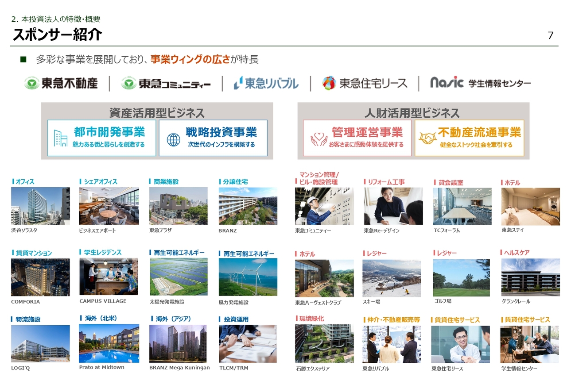
Task: Click the Tokyu Housing Lease logo
Action: [365, 83]
